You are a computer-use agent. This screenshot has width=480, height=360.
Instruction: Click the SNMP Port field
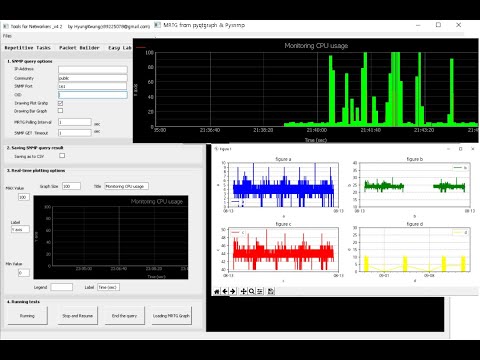tap(93, 86)
